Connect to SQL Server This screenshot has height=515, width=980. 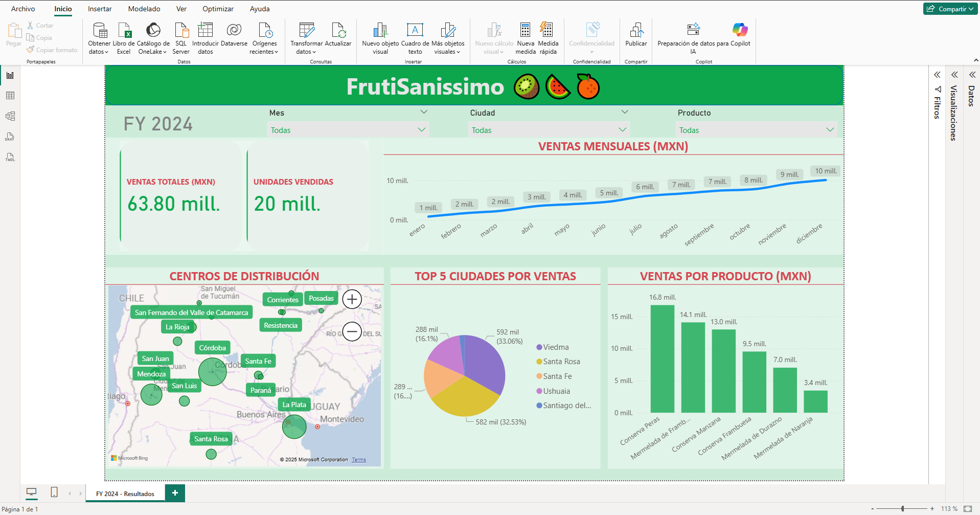(x=181, y=38)
